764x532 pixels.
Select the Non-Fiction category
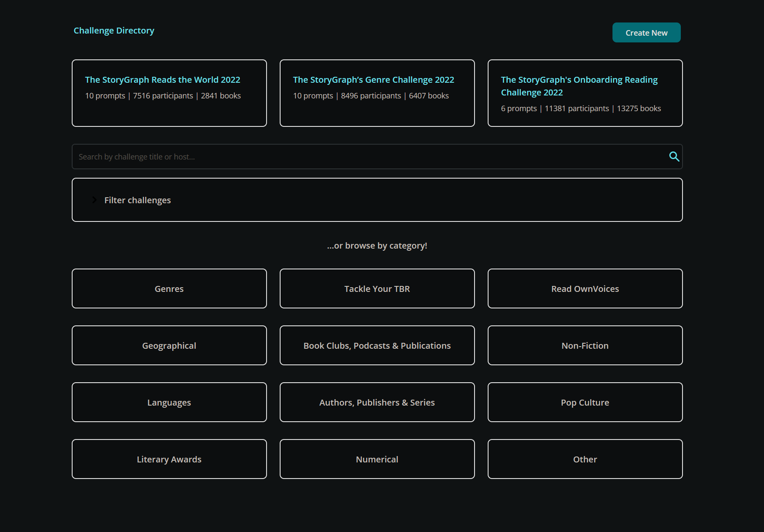pyautogui.click(x=585, y=345)
